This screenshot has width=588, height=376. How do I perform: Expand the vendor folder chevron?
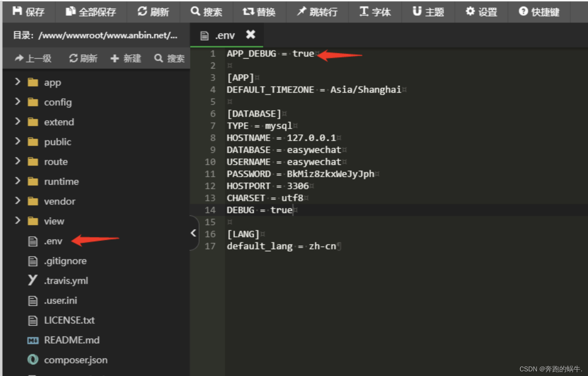pos(17,201)
